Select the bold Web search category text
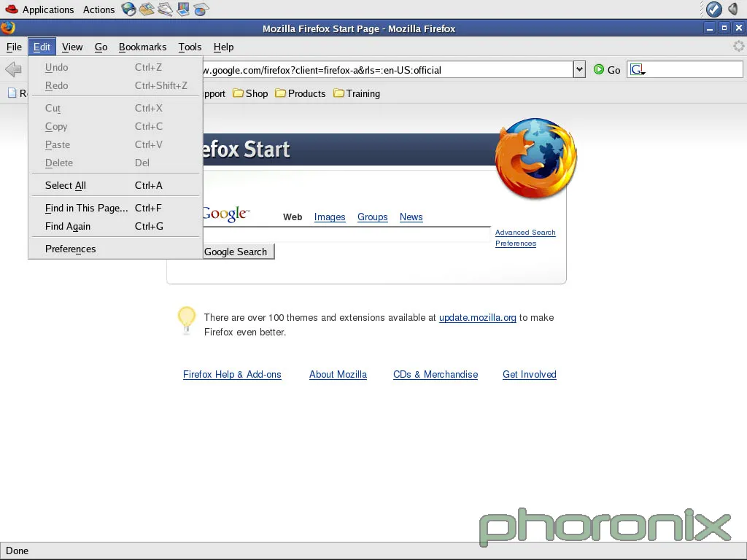 pyautogui.click(x=293, y=217)
